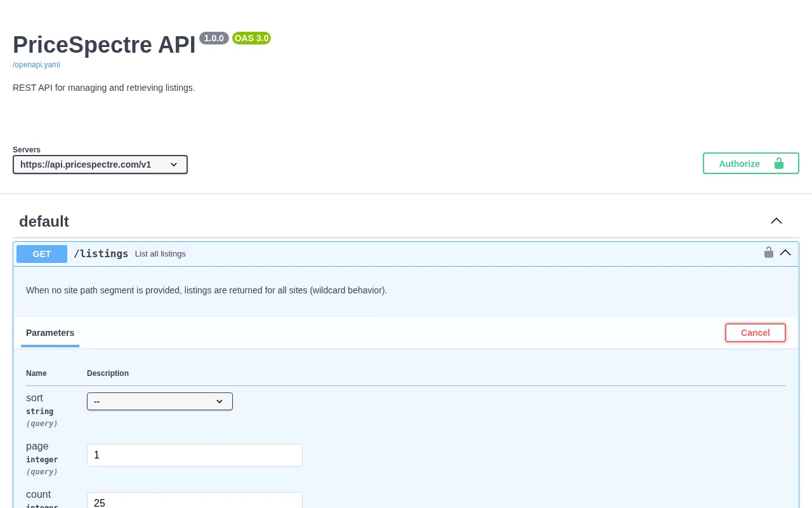Screen dimensions: 812x508
Task: Click the Authorize button
Action: tap(750, 163)
